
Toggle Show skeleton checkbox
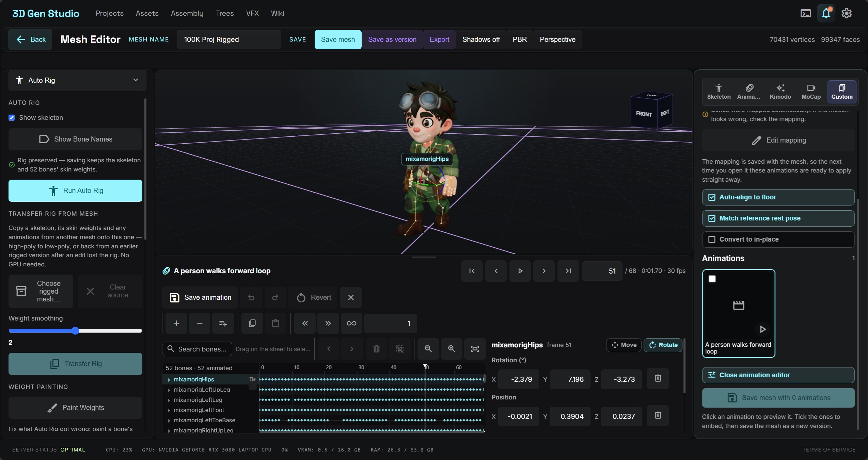point(12,118)
